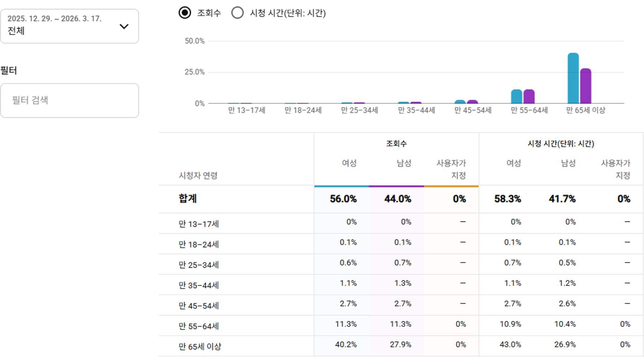Click the blue bar for 만 65세 이상
The image size is (644, 364).
(x=573, y=78)
